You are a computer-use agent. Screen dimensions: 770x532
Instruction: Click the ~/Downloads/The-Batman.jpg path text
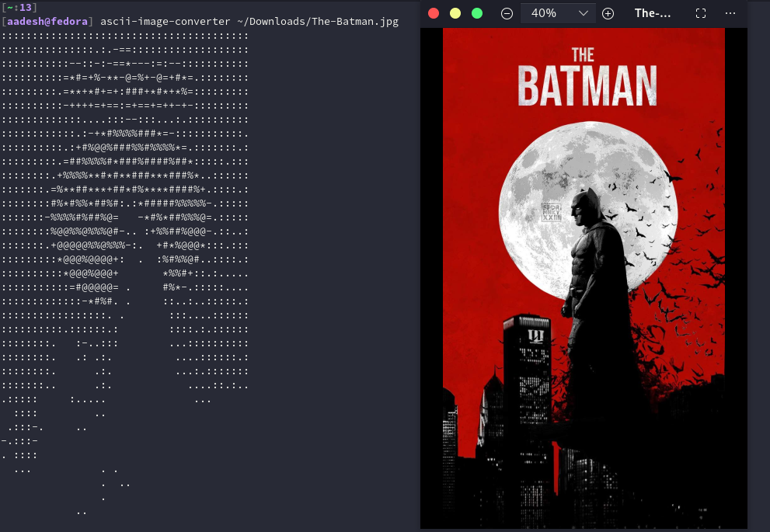pos(319,22)
